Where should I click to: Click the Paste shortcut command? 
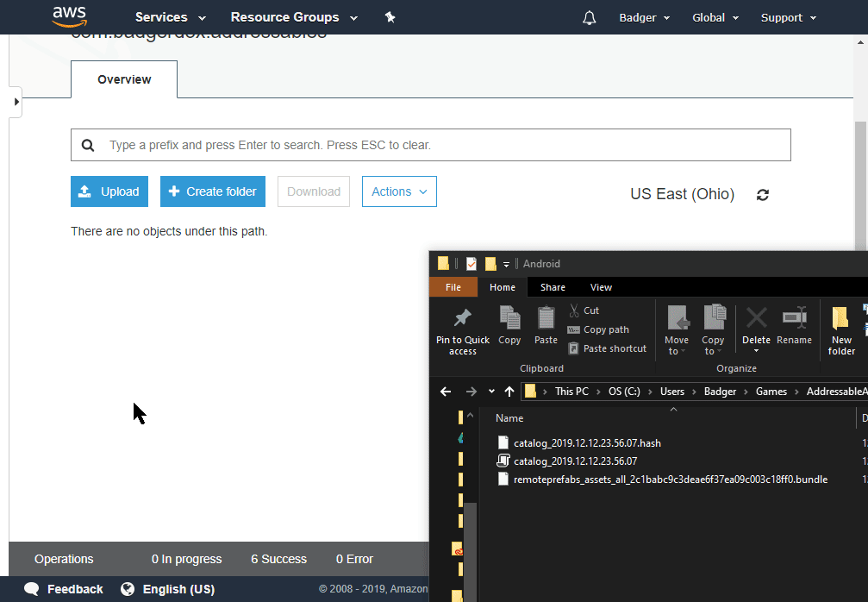click(x=608, y=348)
